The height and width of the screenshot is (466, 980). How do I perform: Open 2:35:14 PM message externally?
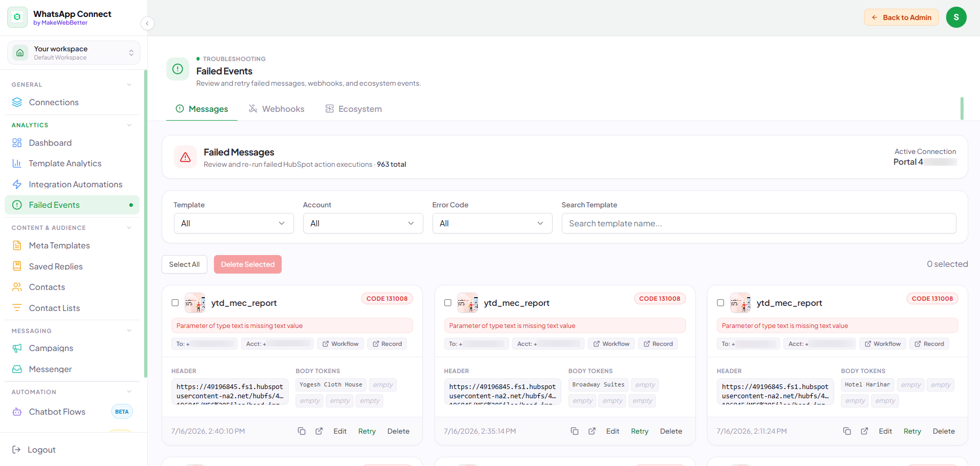592,431
